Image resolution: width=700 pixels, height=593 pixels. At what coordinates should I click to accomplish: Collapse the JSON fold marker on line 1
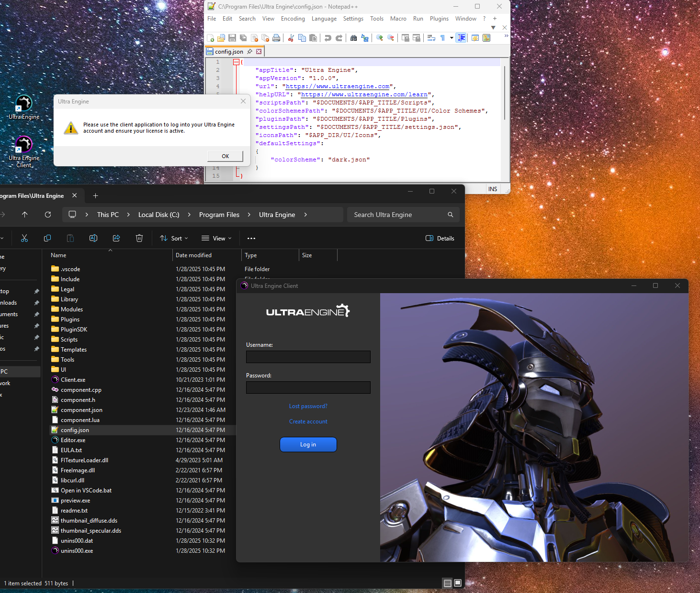(x=236, y=62)
